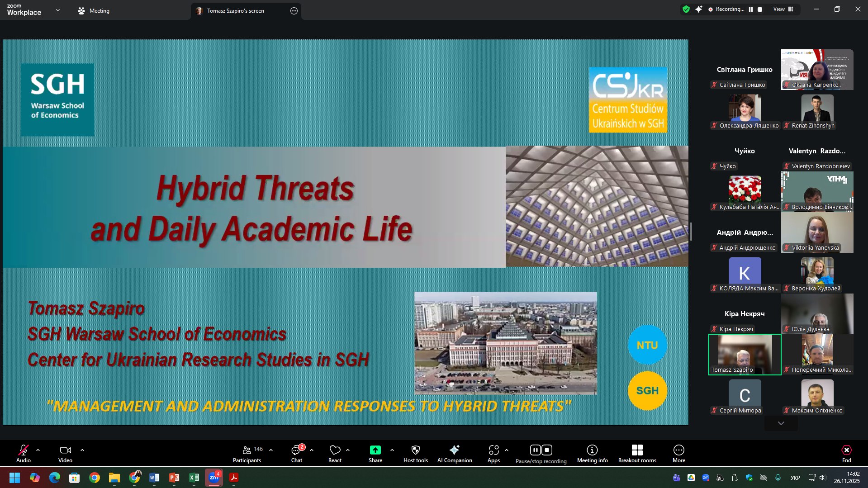Image resolution: width=868 pixels, height=488 pixels.
Task: Open PowerPoint from the taskbar
Action: (x=174, y=478)
